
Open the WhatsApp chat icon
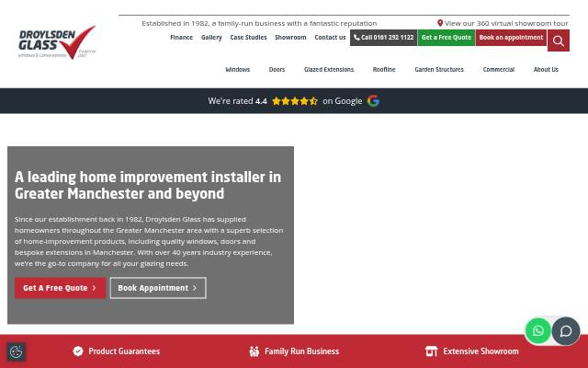click(x=537, y=330)
